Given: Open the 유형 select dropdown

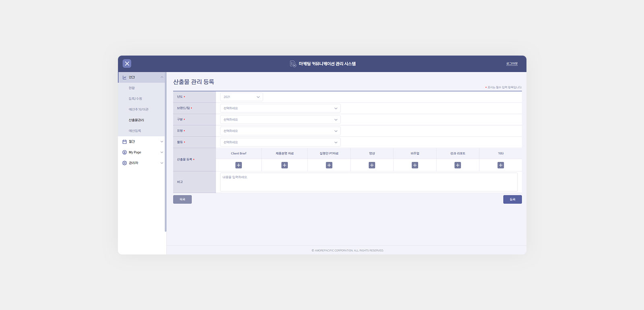Looking at the screenshot, I should click(280, 131).
